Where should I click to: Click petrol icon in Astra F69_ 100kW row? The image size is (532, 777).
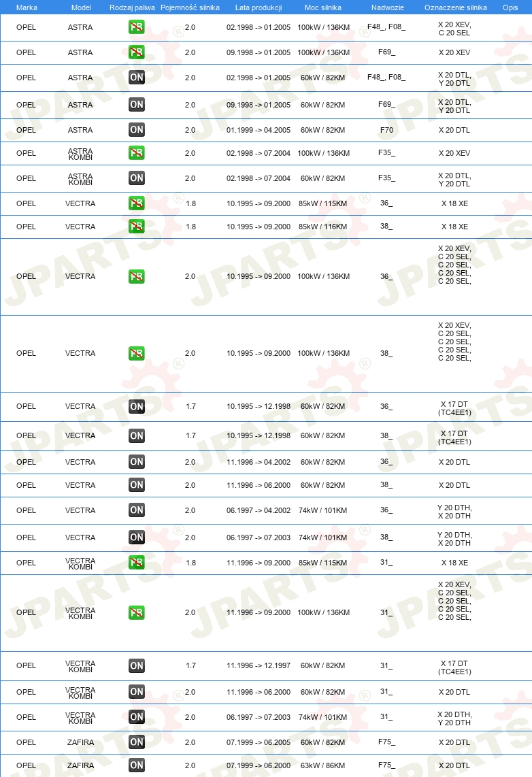click(x=136, y=52)
